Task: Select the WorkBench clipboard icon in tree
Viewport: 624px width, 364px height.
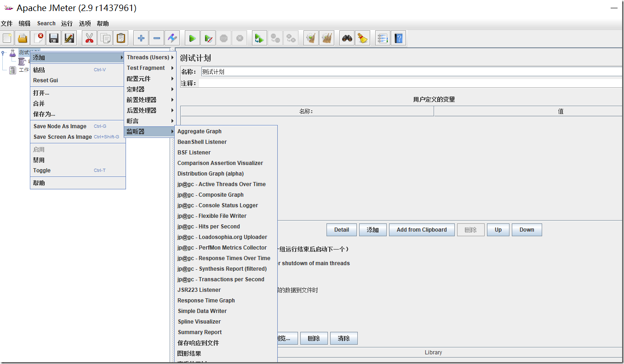Action: point(12,70)
